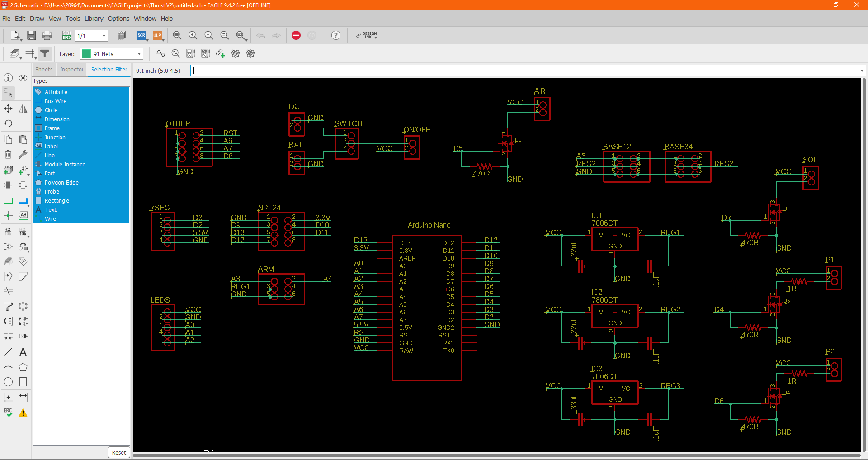
Task: Click the green layer color swatch
Action: point(86,54)
